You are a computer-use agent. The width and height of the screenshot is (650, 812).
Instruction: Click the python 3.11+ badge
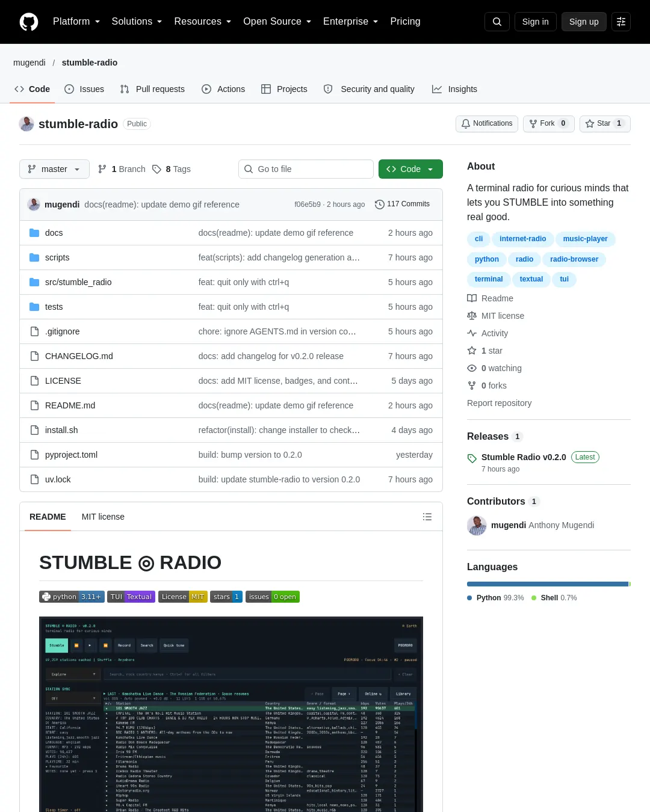coord(72,597)
